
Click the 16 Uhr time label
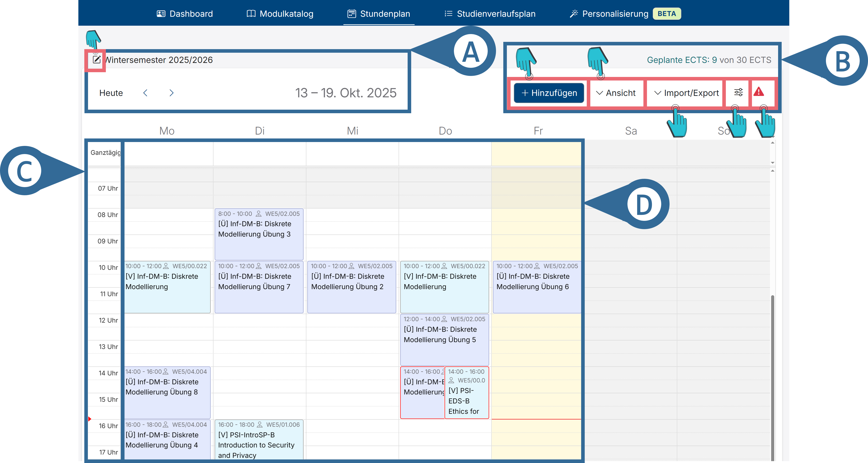[108, 426]
